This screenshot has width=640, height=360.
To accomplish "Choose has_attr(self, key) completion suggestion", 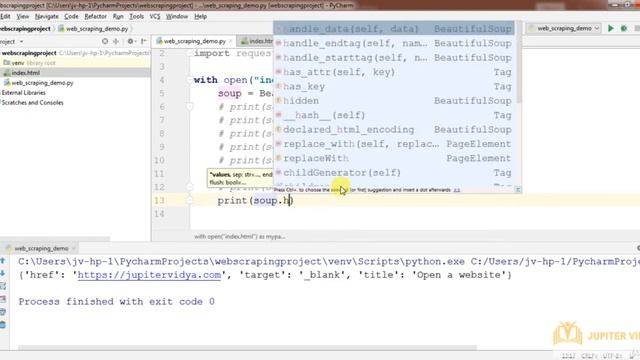I will (x=394, y=72).
